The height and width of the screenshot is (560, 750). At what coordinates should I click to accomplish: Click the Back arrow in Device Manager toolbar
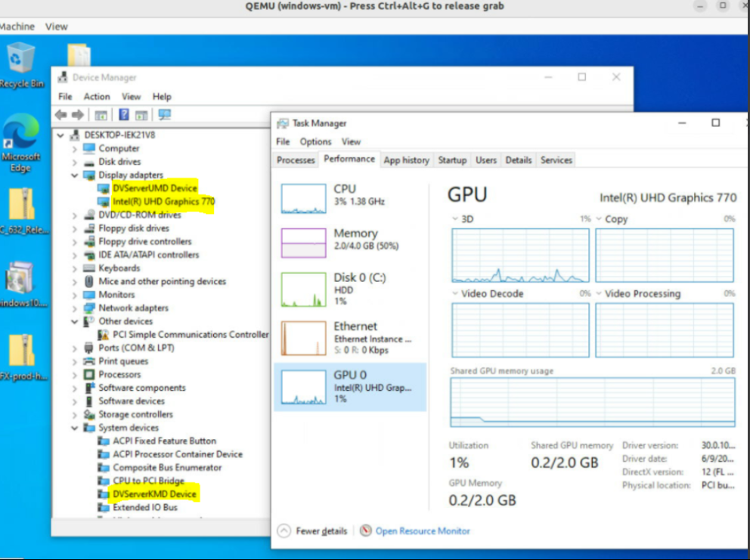(x=61, y=115)
